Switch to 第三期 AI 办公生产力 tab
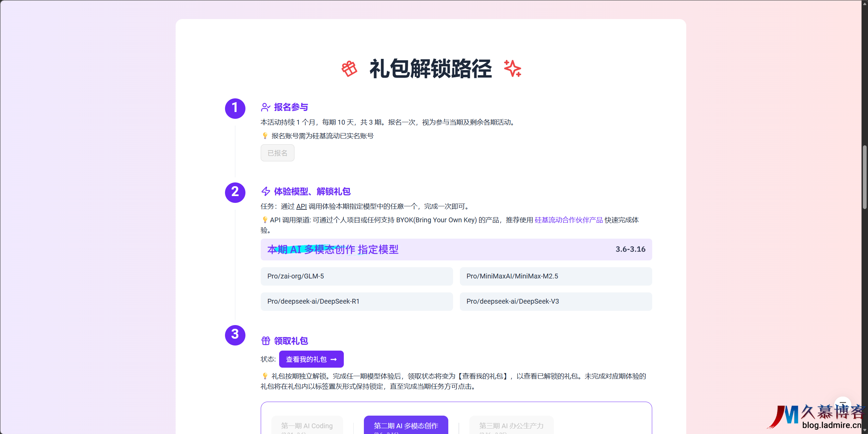The image size is (868, 434). (x=511, y=425)
